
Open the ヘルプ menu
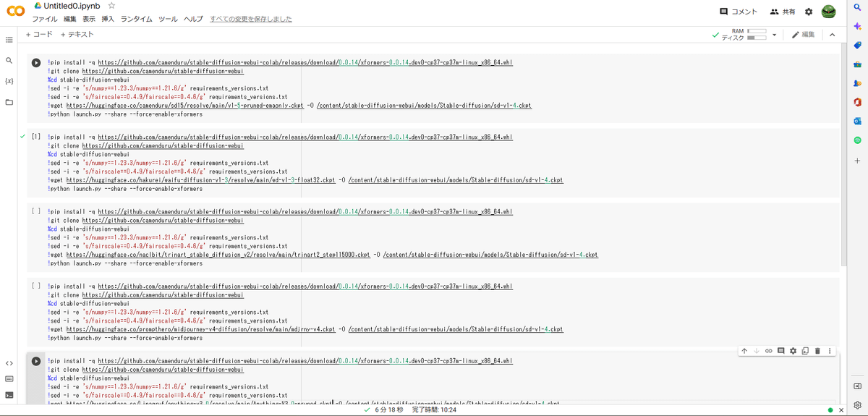point(193,19)
